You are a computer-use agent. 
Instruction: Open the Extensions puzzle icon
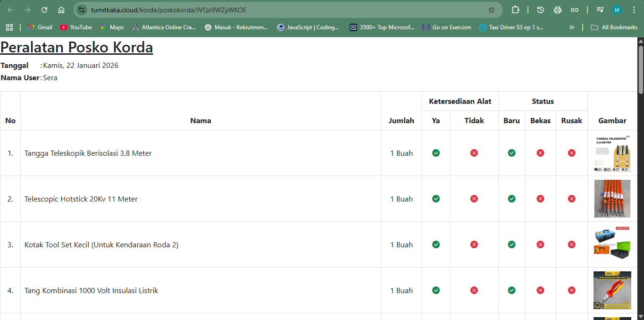(515, 10)
